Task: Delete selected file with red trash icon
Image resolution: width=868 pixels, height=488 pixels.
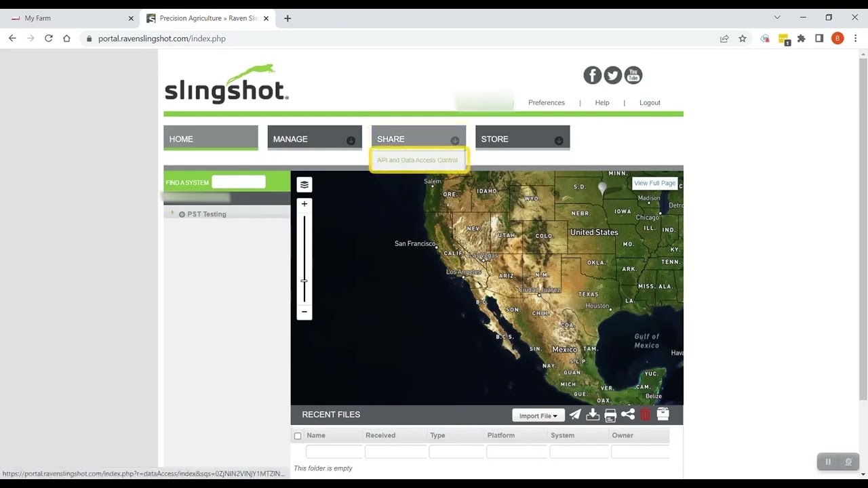Action: click(646, 415)
